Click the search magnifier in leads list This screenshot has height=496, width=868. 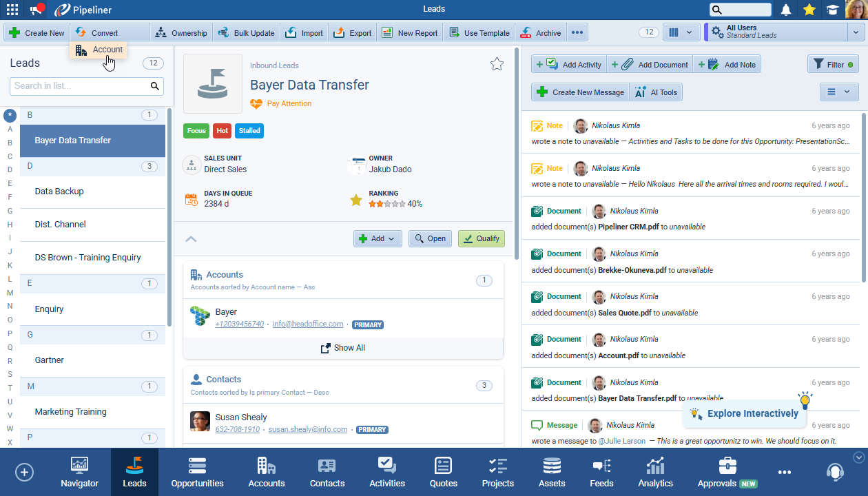point(155,86)
